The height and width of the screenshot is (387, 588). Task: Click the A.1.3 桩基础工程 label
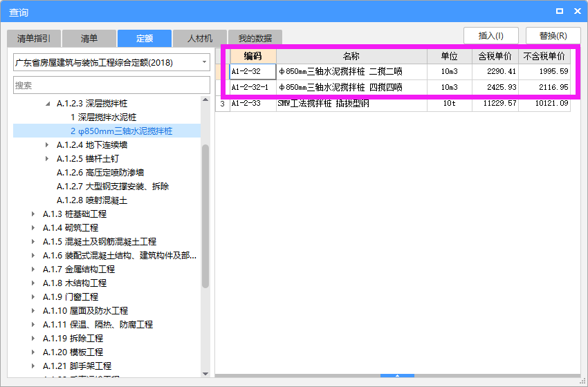click(x=75, y=214)
